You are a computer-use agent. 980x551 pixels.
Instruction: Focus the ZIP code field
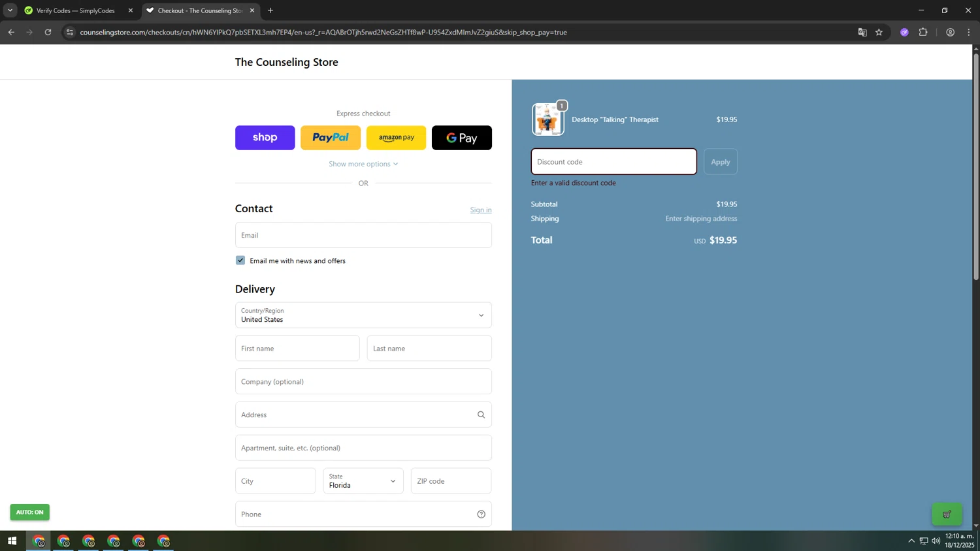tap(451, 481)
